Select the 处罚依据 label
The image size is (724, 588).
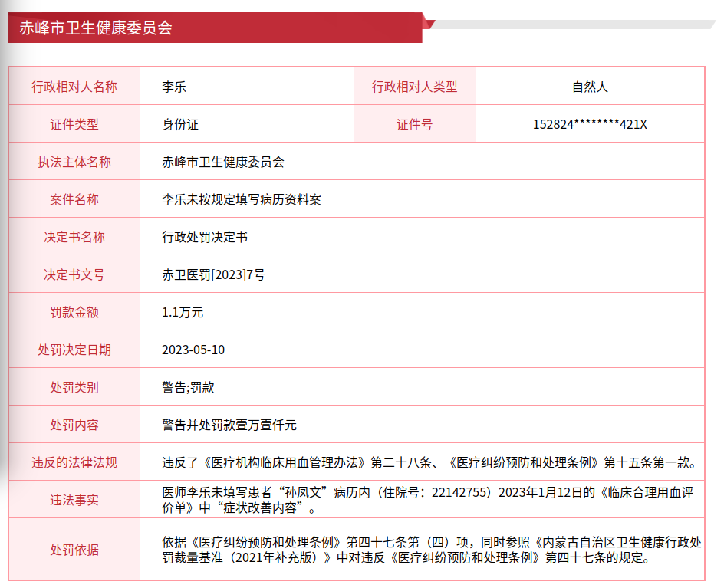[x=74, y=550]
